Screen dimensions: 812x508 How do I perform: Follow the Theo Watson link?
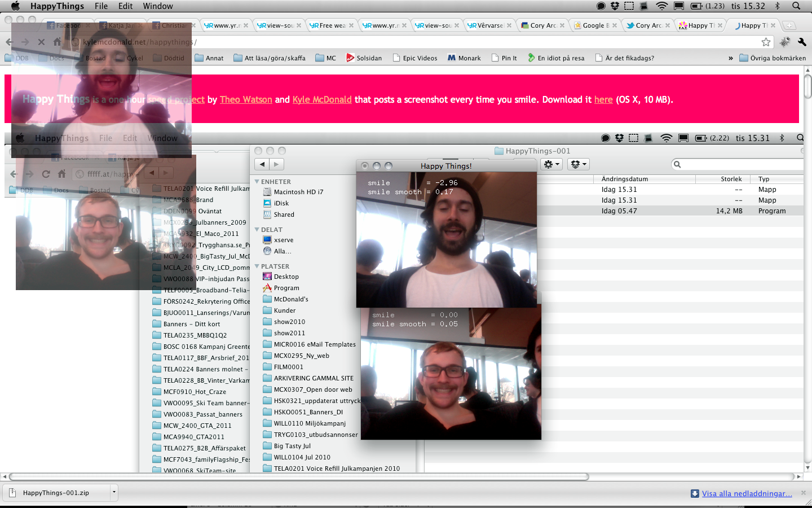tap(246, 99)
